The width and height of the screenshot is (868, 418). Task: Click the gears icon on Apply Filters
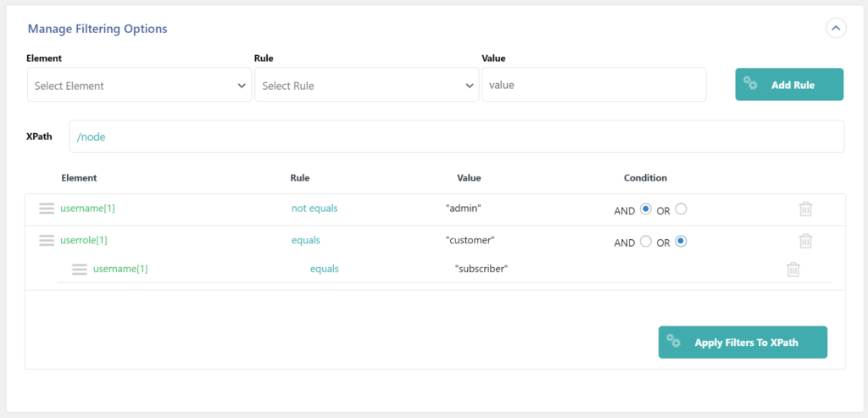(673, 341)
